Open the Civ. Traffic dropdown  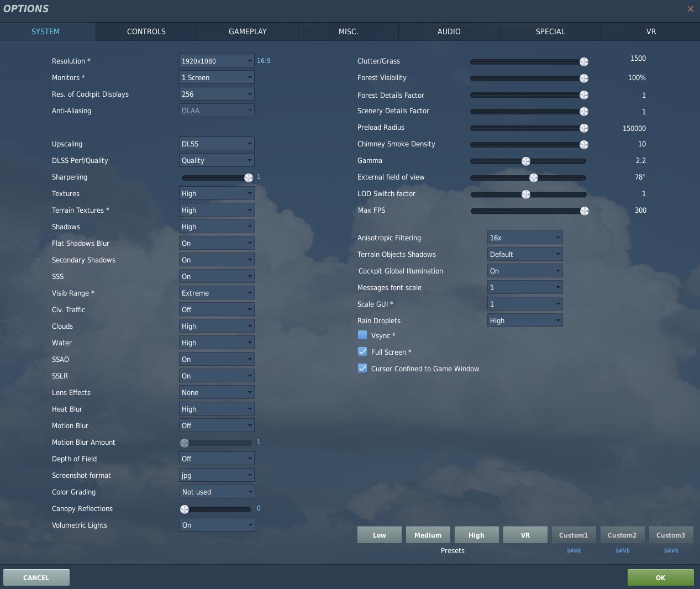tap(217, 309)
